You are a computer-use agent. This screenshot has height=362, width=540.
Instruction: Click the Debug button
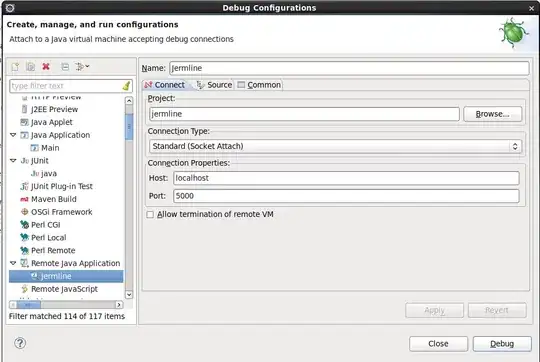coord(502,344)
